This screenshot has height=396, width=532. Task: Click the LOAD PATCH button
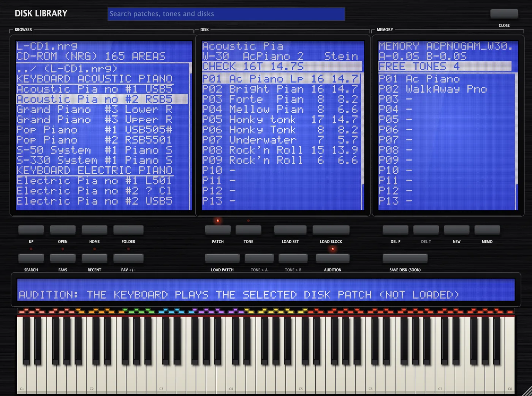coord(222,258)
